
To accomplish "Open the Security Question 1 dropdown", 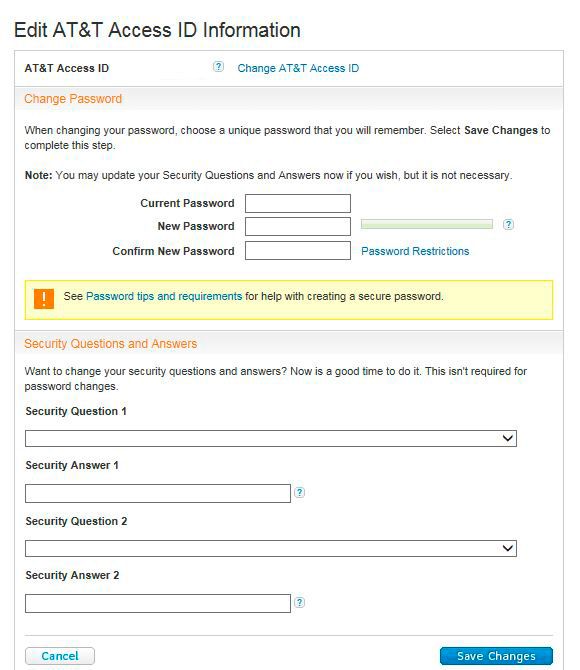I will tap(271, 438).
